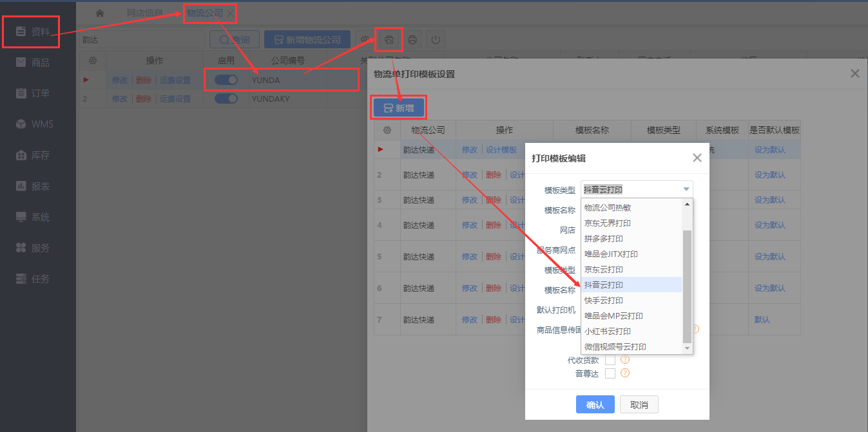Open the 订单 section in sidebar
Viewport: 868px width, 432px height.
[34, 93]
